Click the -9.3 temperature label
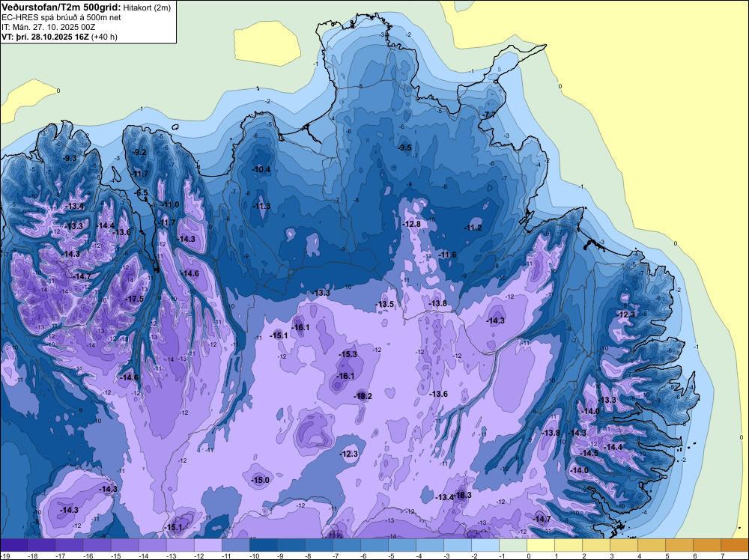Viewport: 749px width, 560px height. (70, 158)
